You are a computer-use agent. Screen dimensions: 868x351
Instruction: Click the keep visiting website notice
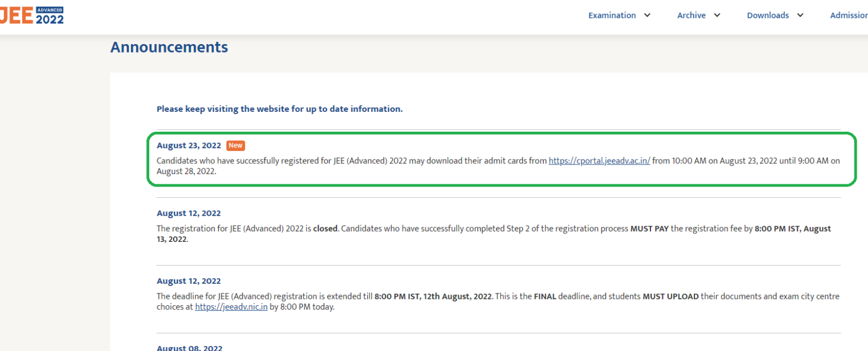coord(279,109)
